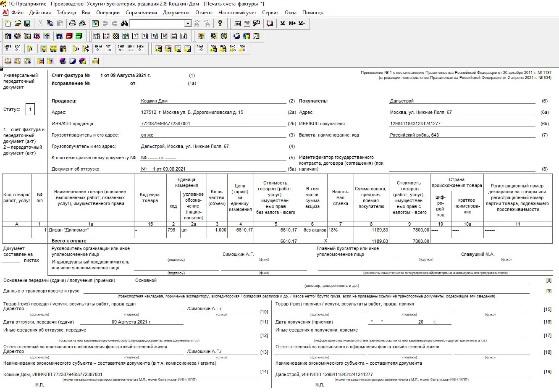Open the Действия menu
The width and height of the screenshot is (559, 392).
40,13
